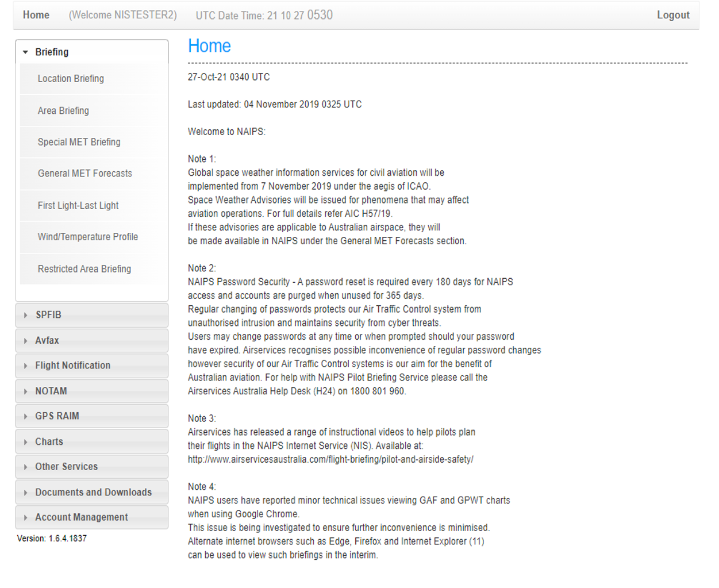The height and width of the screenshot is (588, 719).
Task: Select the Briefing header label
Action: (52, 52)
